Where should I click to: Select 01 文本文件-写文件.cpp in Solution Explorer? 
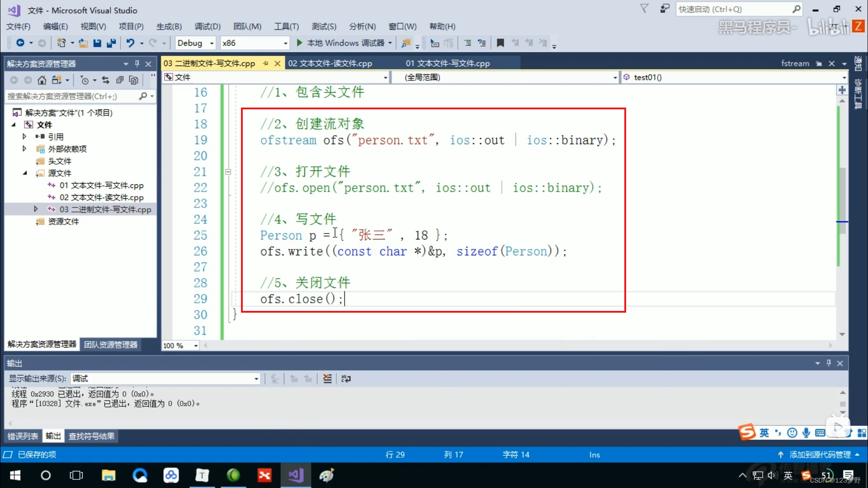[101, 185]
